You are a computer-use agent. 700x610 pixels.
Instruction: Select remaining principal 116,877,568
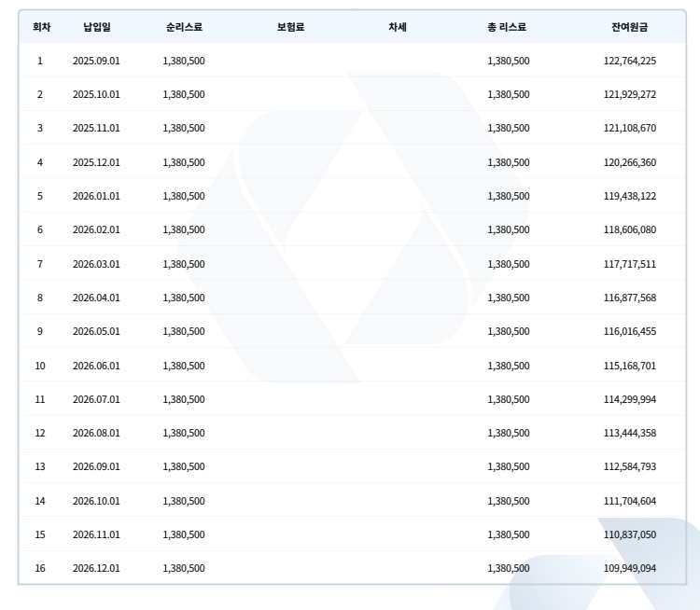coord(630,298)
